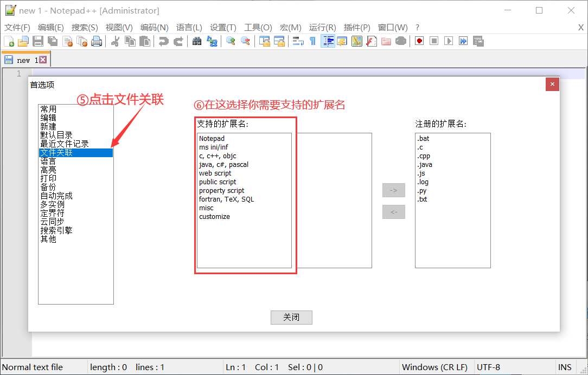588x375 pixels.
Task: Close the 首选项 dialog with red X
Action: point(552,85)
